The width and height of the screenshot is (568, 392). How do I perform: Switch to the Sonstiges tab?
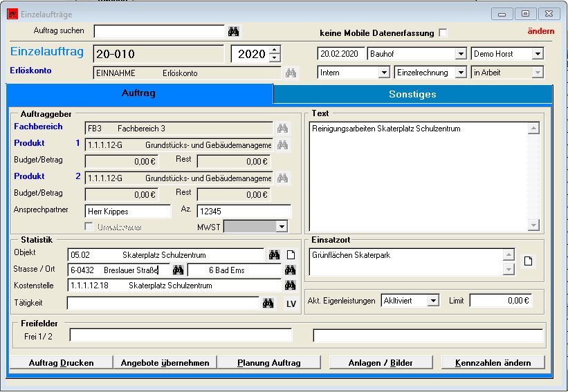pos(412,94)
